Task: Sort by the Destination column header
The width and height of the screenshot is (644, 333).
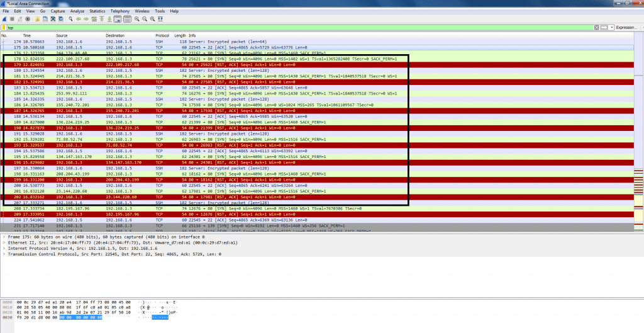Action: coord(130,36)
